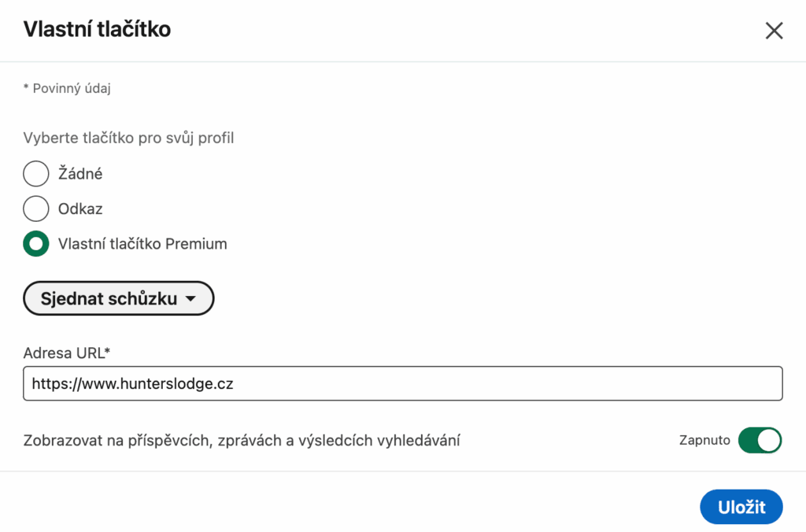Image resolution: width=806 pixels, height=532 pixels.
Task: Click the Zapnuto status label
Action: [704, 441]
